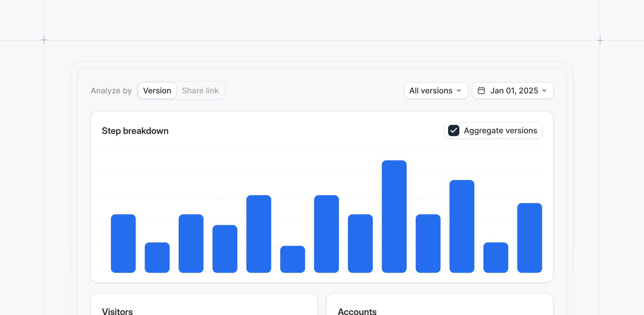This screenshot has width=644, height=315.
Task: Switch to the Share link tab
Action: [200, 91]
